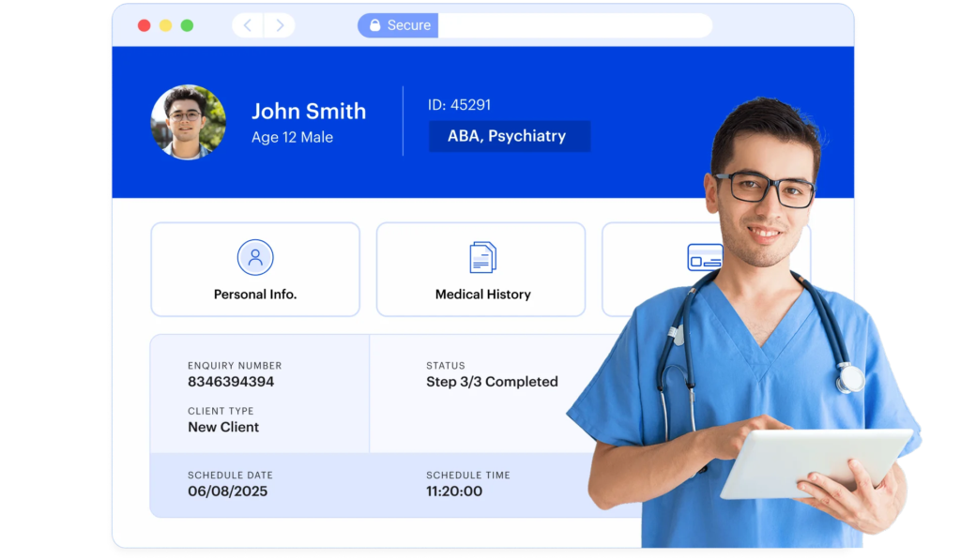Screen dimensions: 961x560
Task: Click the Step 3/3 Completed status
Action: pyautogui.click(x=492, y=382)
